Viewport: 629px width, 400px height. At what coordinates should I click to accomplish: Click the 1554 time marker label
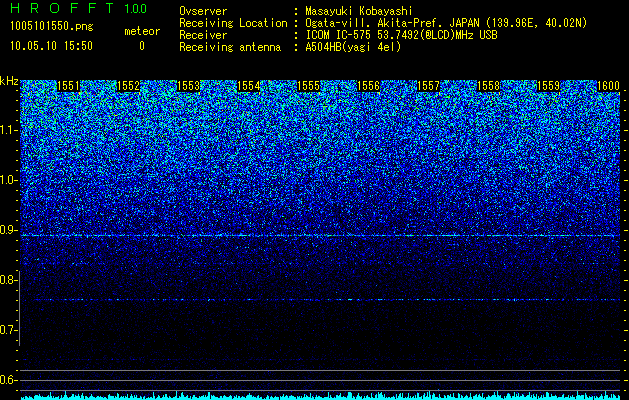249,86
